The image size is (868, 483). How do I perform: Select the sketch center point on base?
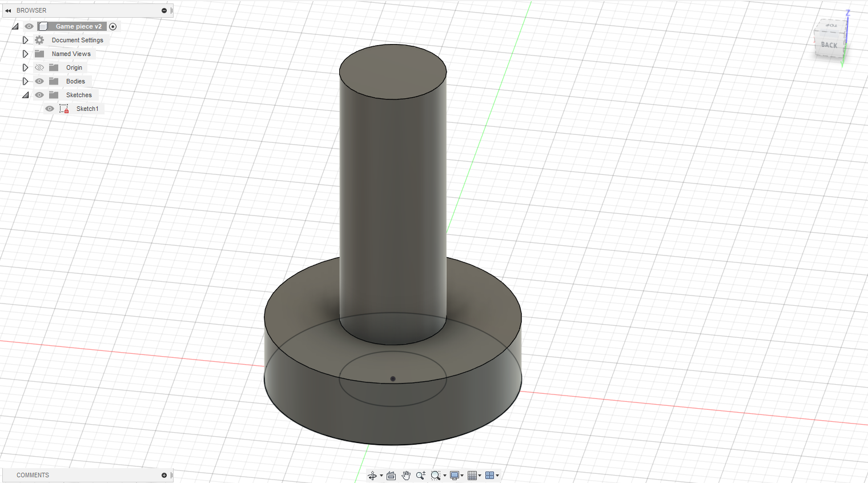tap(393, 378)
